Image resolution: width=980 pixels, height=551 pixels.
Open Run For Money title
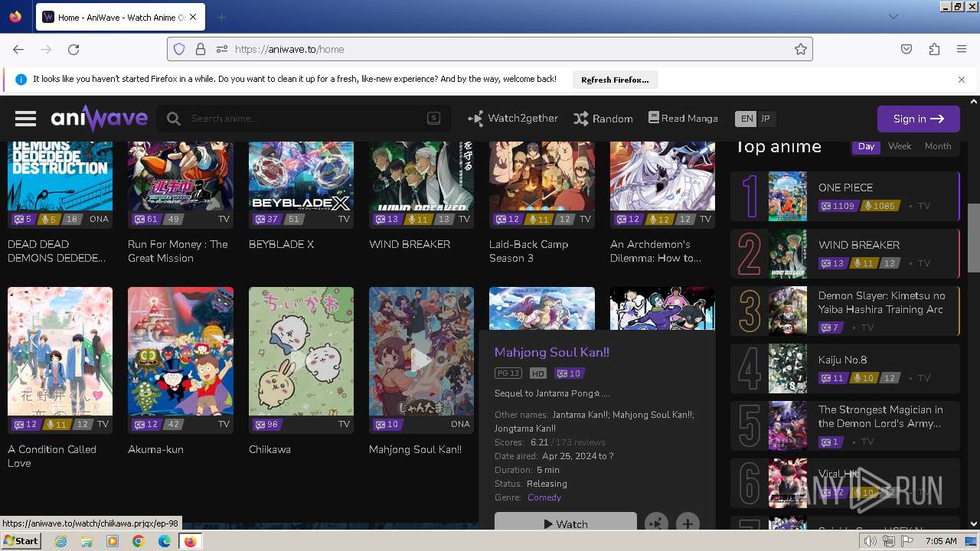[x=178, y=251]
